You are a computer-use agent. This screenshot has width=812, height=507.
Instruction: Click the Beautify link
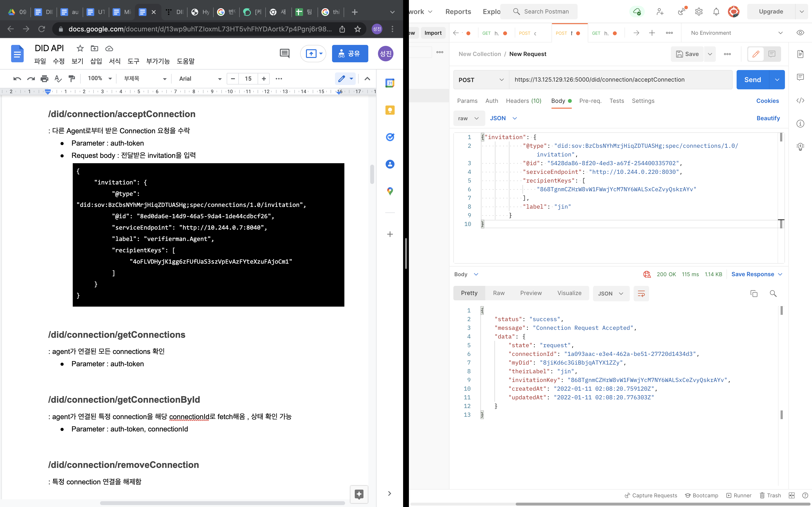point(768,118)
